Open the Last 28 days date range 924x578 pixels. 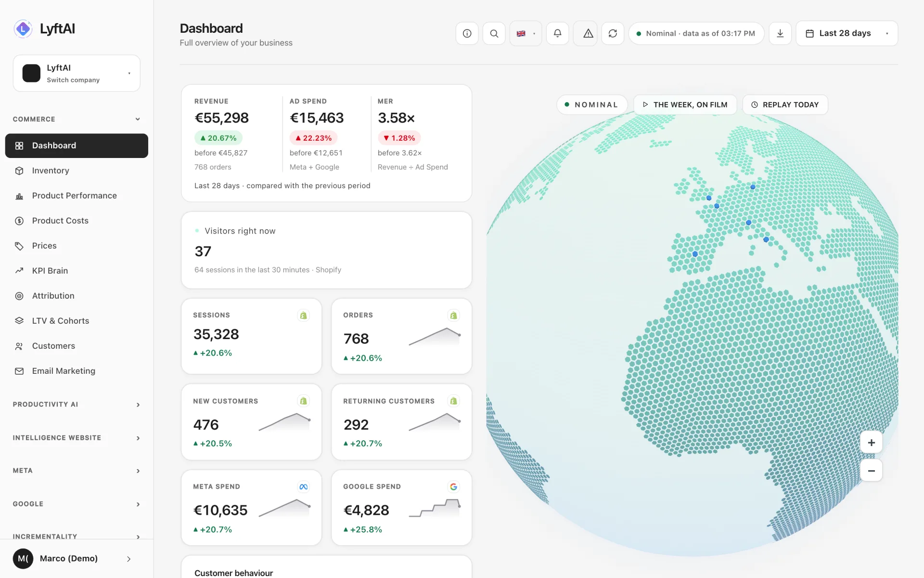(x=847, y=33)
